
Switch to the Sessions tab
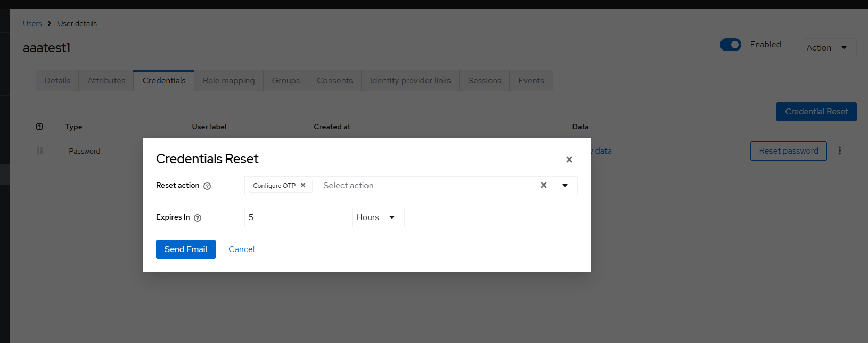[484, 81]
